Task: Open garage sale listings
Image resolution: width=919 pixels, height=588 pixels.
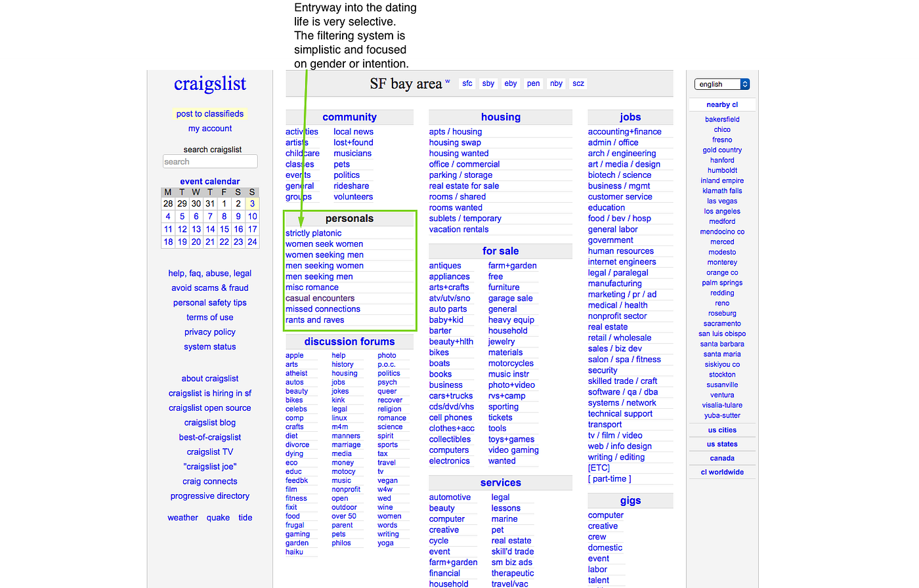Action: click(511, 299)
